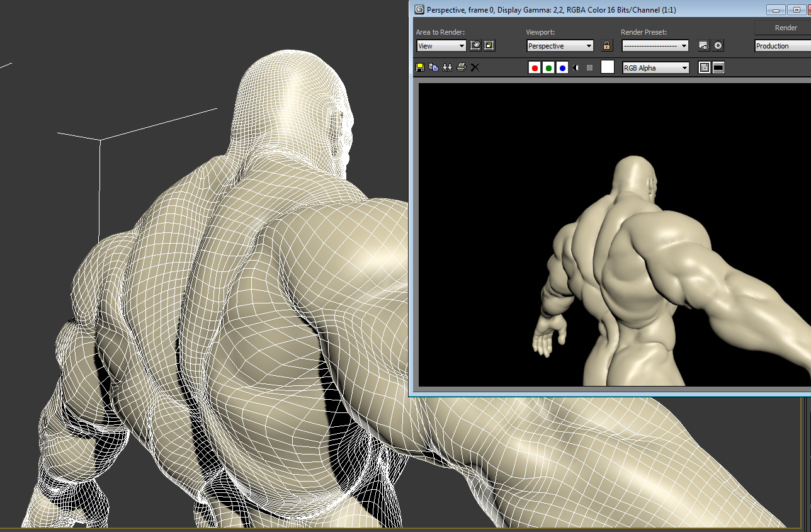Toggle the Lock to Viewport padlock
This screenshot has height=532, width=811.
(606, 45)
